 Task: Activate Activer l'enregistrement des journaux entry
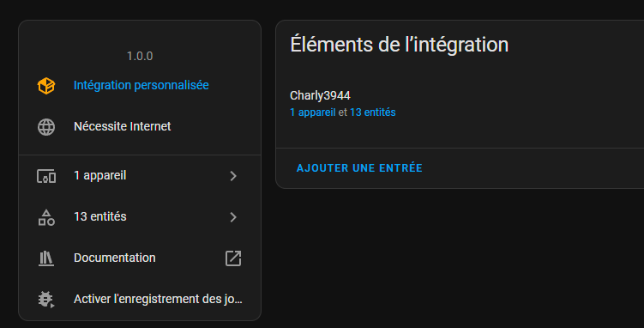[140, 299]
